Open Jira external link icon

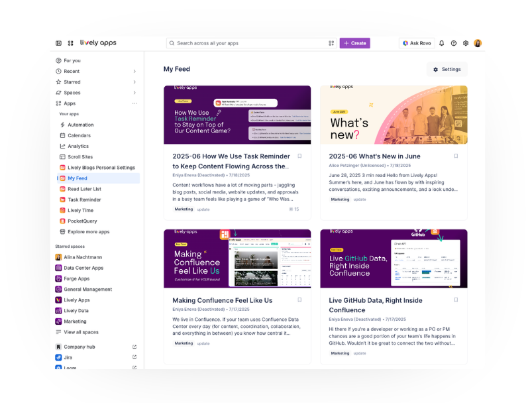pos(134,357)
